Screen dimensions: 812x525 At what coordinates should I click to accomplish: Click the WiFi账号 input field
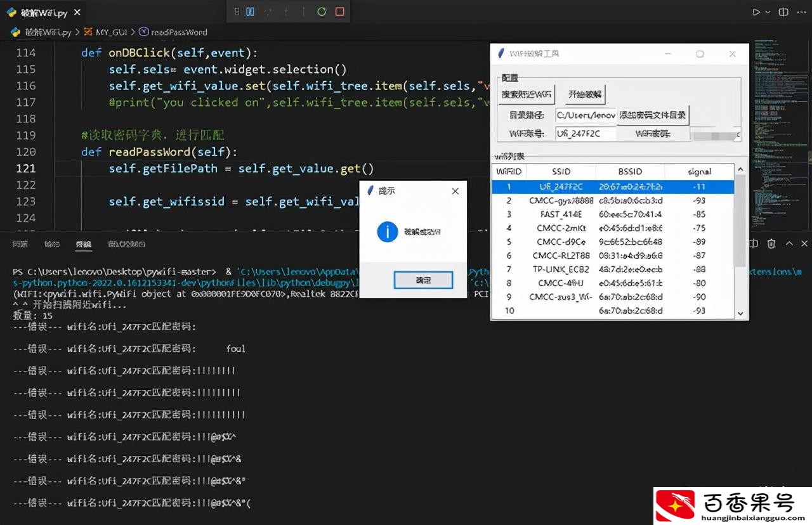586,133
